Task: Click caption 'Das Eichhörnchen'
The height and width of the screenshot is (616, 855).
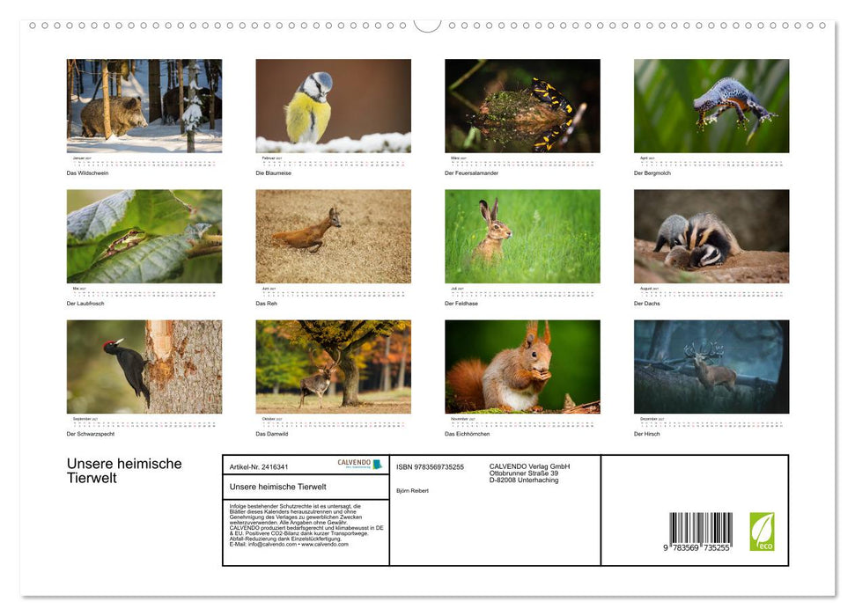Action: (x=468, y=435)
